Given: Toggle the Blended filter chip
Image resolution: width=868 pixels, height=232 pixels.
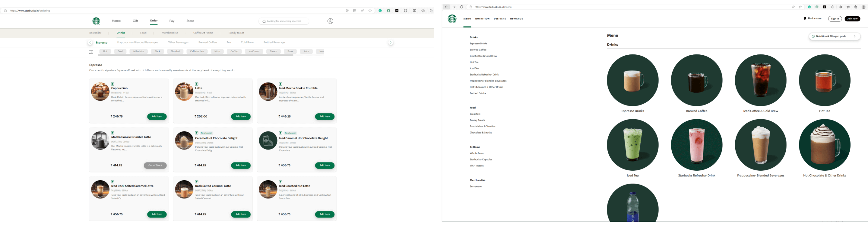Looking at the screenshot, I should [x=175, y=51].
